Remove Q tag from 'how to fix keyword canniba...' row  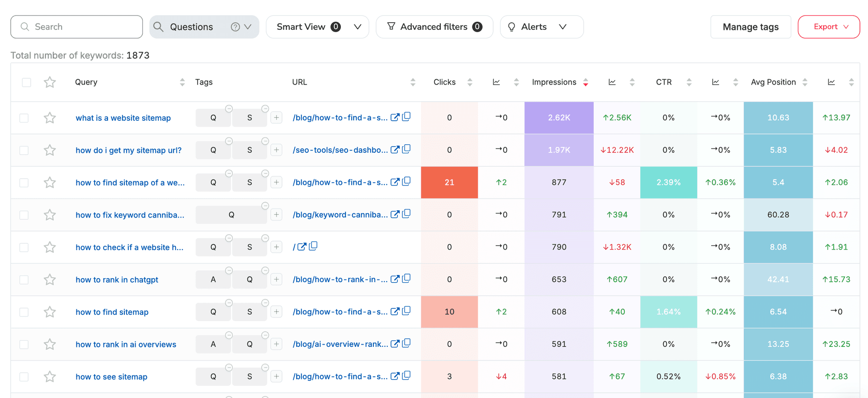click(265, 206)
